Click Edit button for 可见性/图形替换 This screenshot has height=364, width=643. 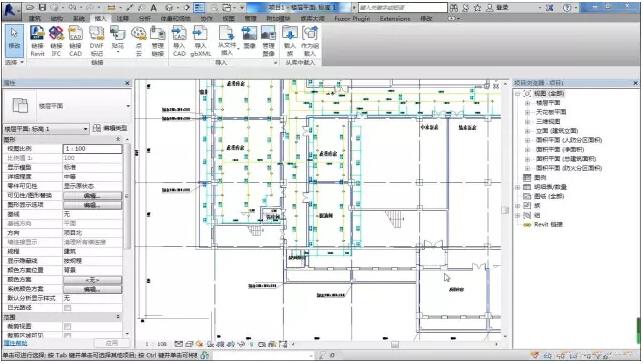[x=92, y=196]
